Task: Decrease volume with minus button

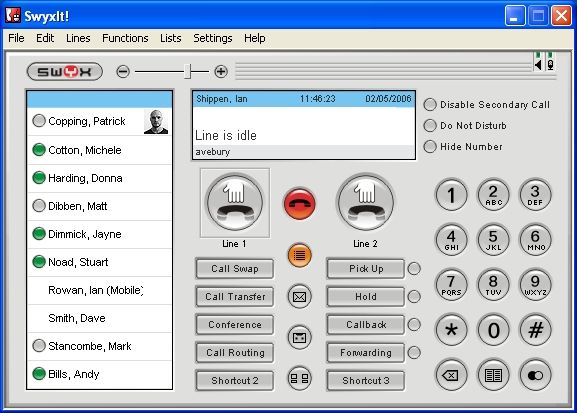Action: (123, 71)
